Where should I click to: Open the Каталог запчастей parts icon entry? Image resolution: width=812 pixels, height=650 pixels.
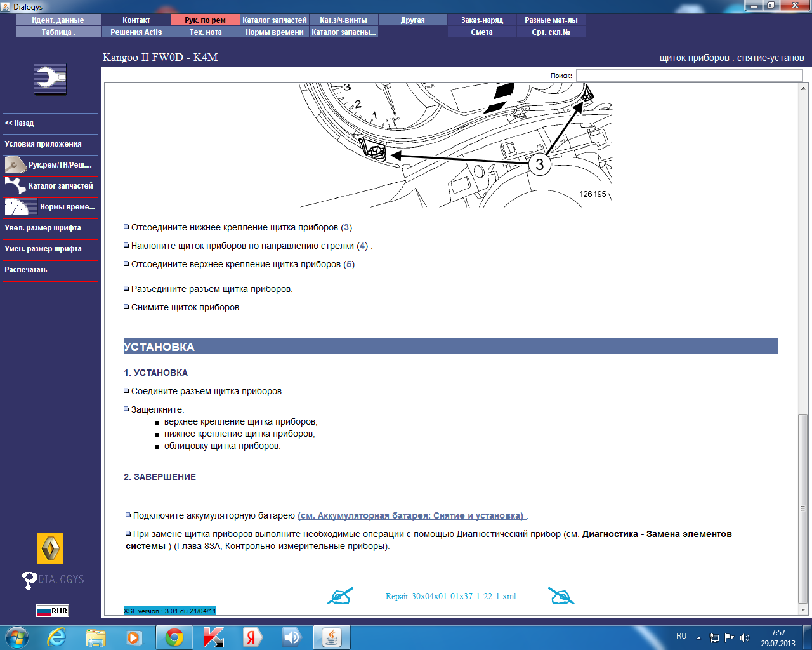(51, 186)
